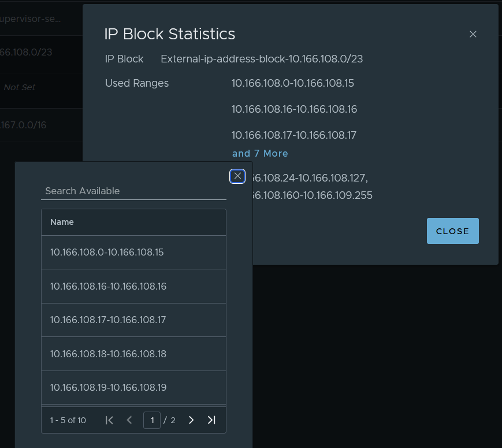Select 10.166.108.16-10.166.108.16 row in popup table
The width and height of the screenshot is (502, 448).
108,286
